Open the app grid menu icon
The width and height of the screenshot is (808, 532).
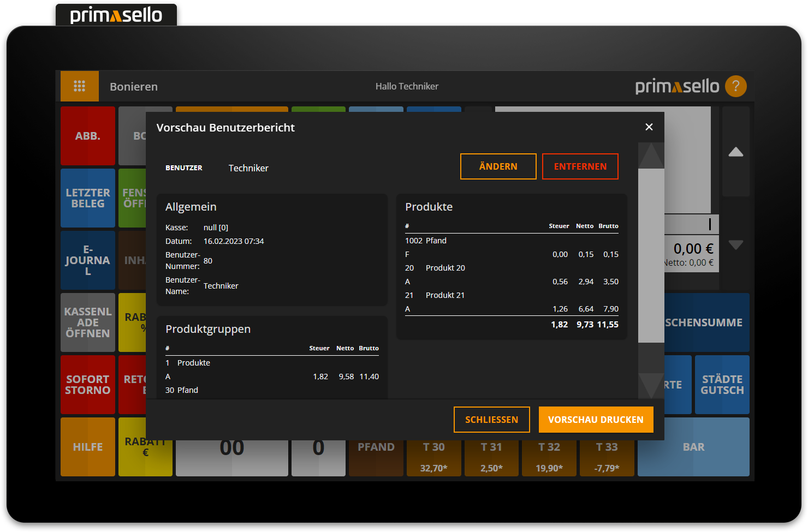click(x=80, y=86)
